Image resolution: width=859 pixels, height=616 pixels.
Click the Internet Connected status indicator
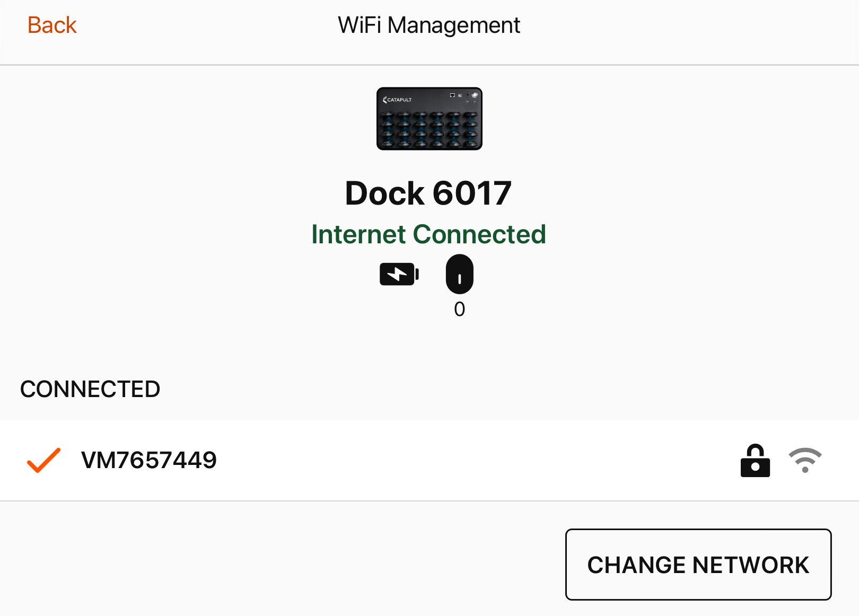point(428,234)
